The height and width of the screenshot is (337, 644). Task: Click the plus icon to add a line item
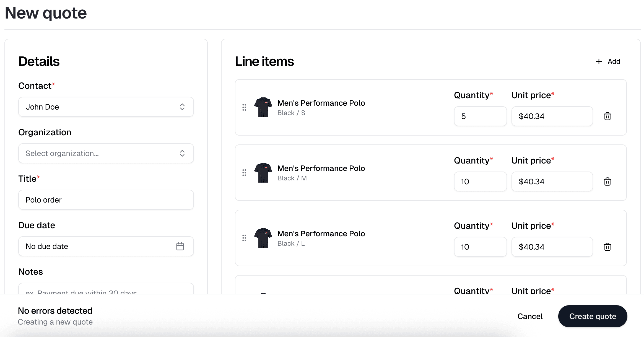pyautogui.click(x=598, y=61)
